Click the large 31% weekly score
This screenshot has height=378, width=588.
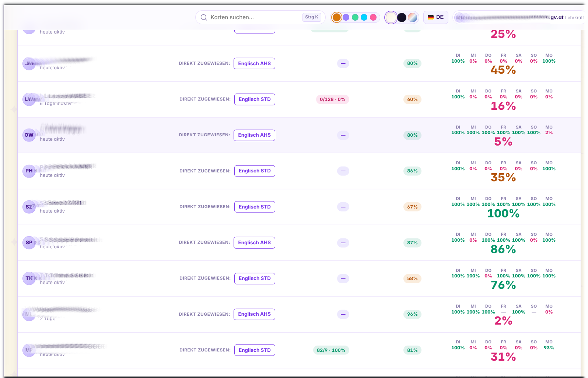(x=503, y=357)
